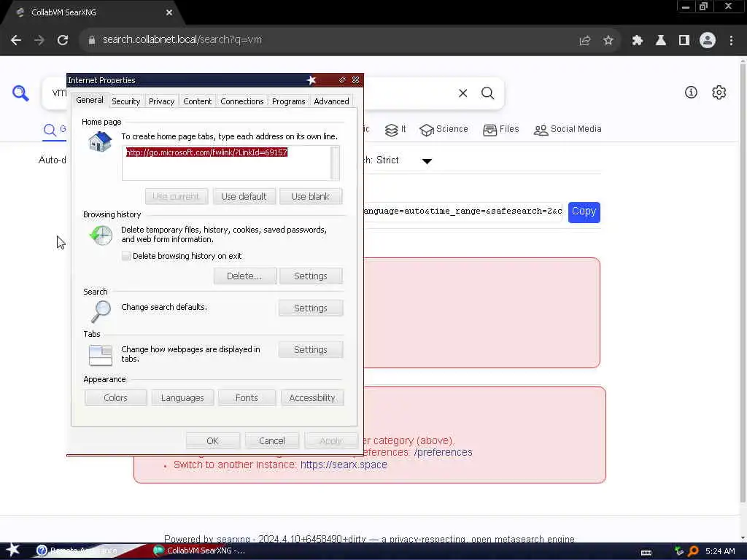This screenshot has height=560, width=747.
Task: Click the browser back arrow
Action: 16,40
